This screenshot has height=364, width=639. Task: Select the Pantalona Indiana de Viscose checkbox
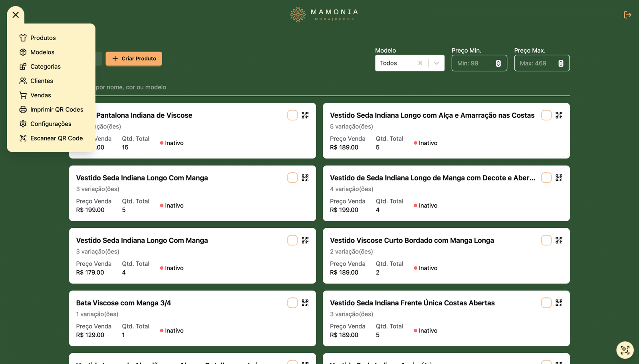(292, 115)
